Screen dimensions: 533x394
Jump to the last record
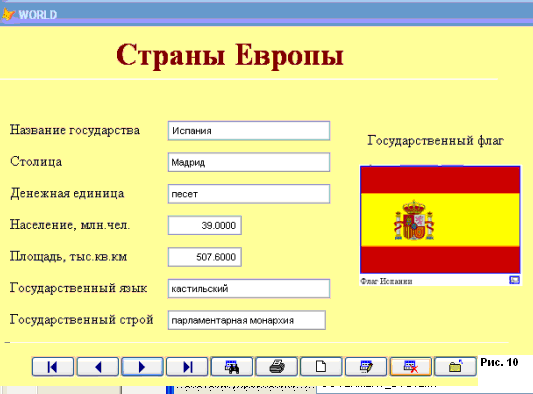point(187,367)
